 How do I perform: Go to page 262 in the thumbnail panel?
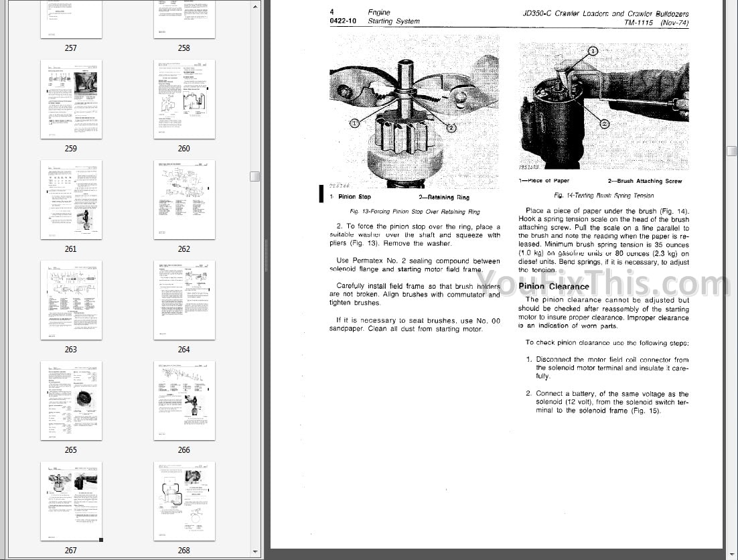coord(184,200)
